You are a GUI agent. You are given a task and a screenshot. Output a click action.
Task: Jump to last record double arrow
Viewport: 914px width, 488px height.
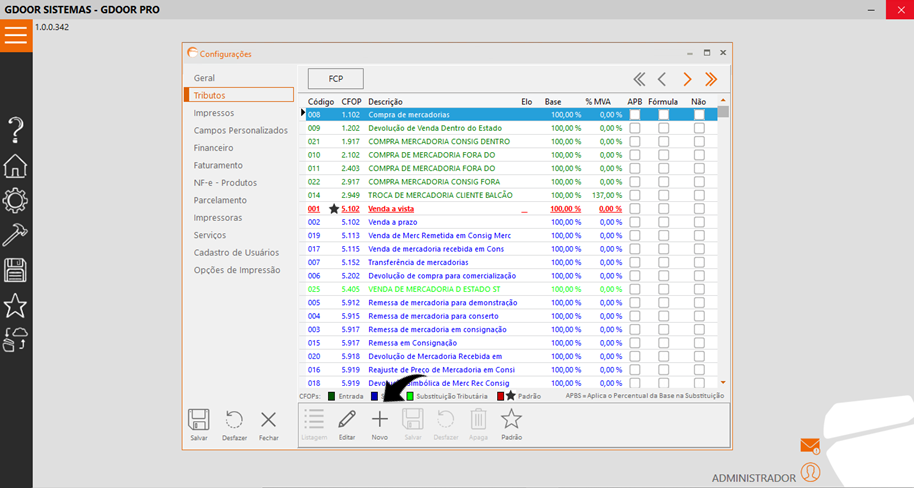[x=711, y=79]
